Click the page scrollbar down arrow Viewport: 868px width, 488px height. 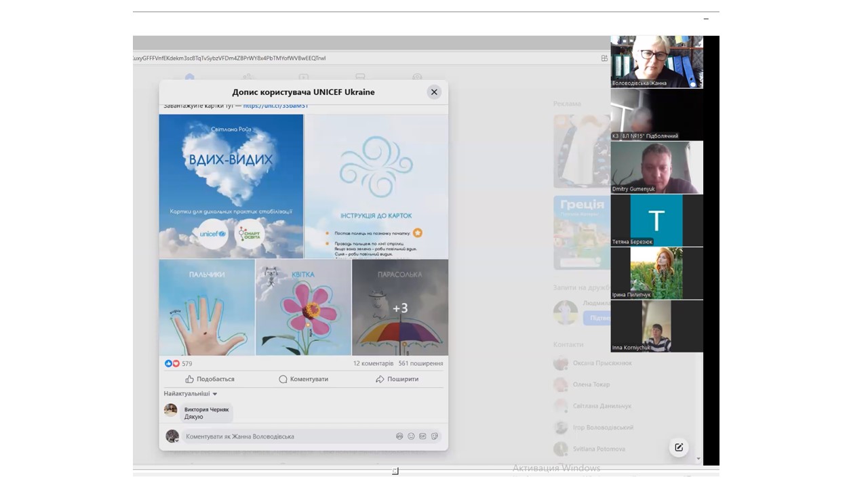coord(698,459)
